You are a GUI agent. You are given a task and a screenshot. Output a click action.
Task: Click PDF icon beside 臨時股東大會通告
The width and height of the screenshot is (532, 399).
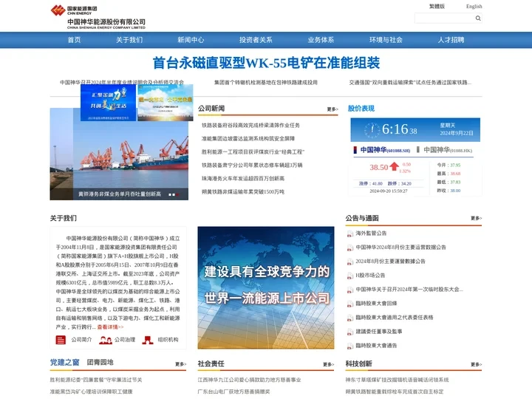tap(349, 346)
